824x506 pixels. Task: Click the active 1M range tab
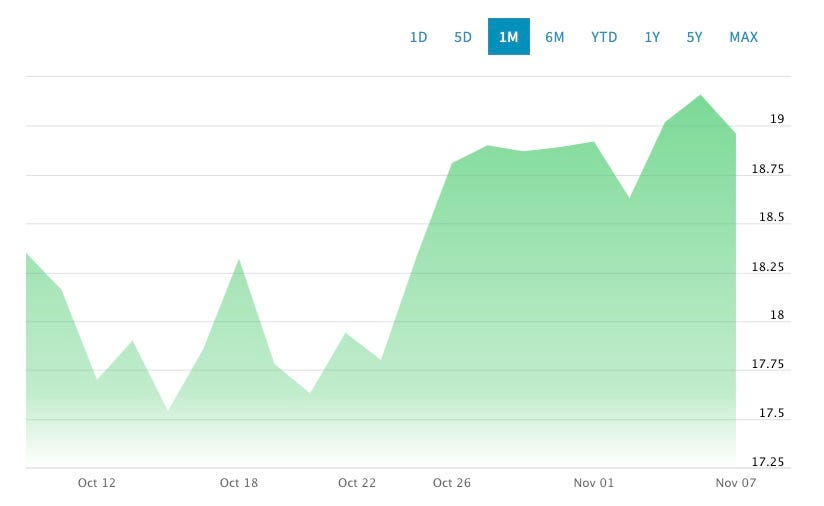tap(509, 37)
